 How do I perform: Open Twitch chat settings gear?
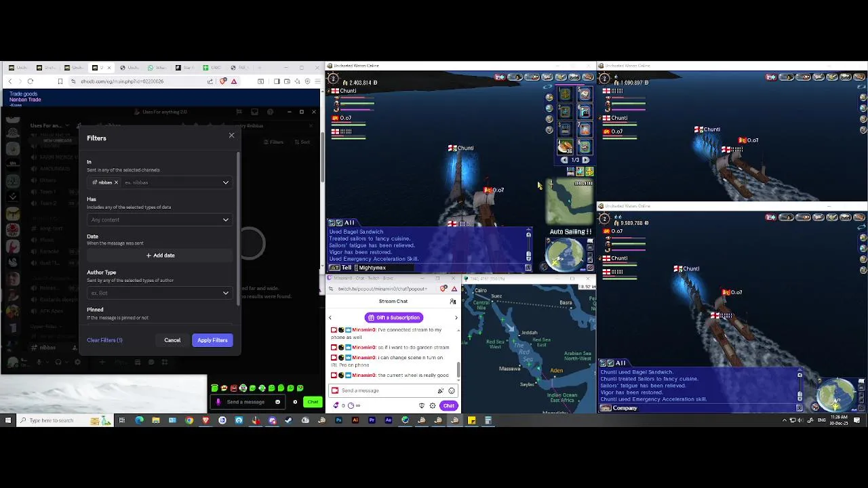point(433,406)
